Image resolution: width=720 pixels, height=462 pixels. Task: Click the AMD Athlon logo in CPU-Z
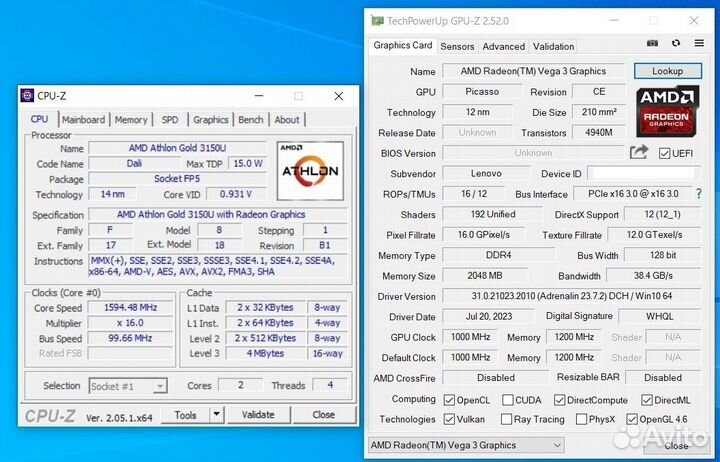pyautogui.click(x=310, y=170)
